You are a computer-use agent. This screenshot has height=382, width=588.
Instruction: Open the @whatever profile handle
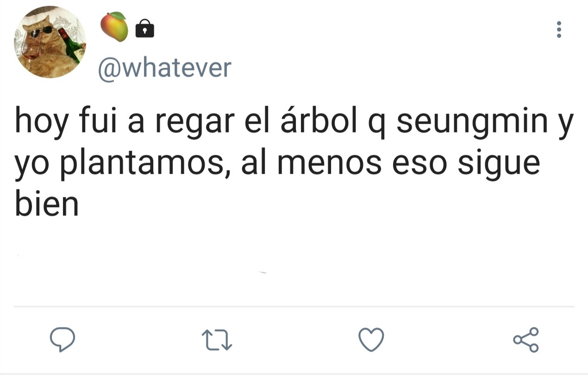pyautogui.click(x=164, y=69)
